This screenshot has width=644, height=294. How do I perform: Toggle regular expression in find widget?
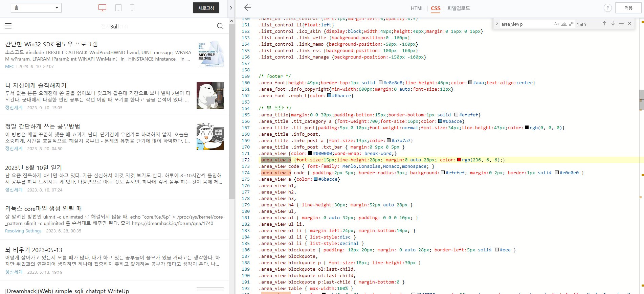[571, 24]
